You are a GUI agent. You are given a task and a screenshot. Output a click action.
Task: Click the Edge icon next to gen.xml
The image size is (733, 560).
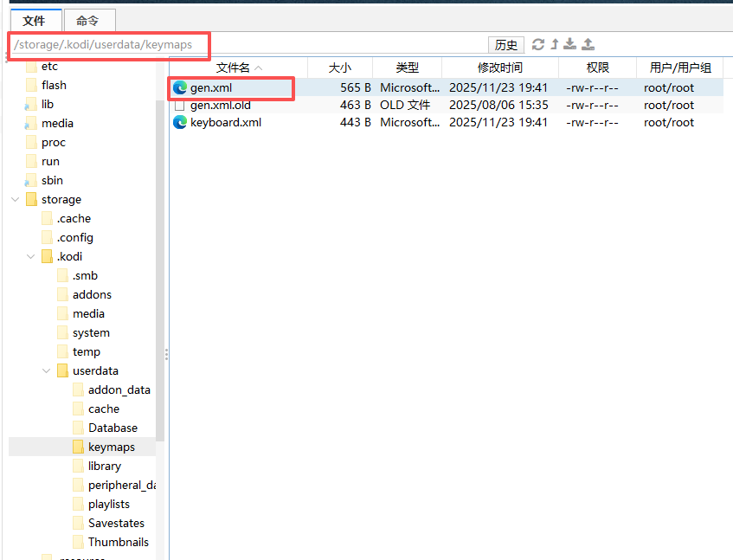point(180,87)
